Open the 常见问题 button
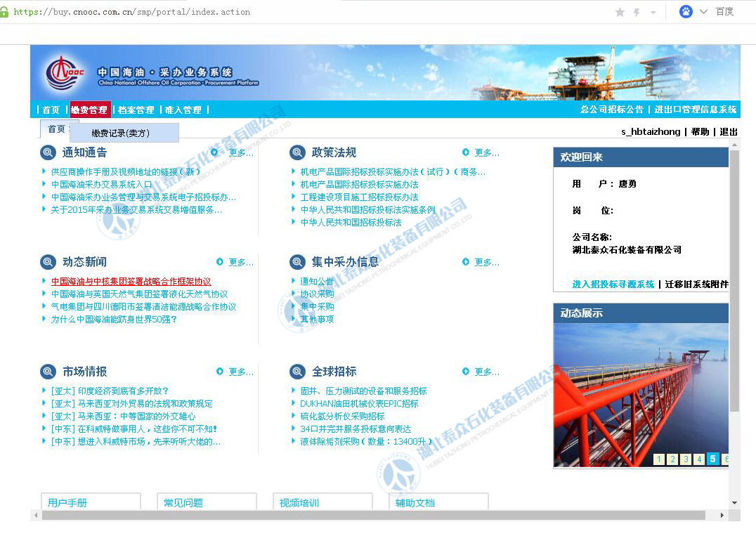 [207, 502]
